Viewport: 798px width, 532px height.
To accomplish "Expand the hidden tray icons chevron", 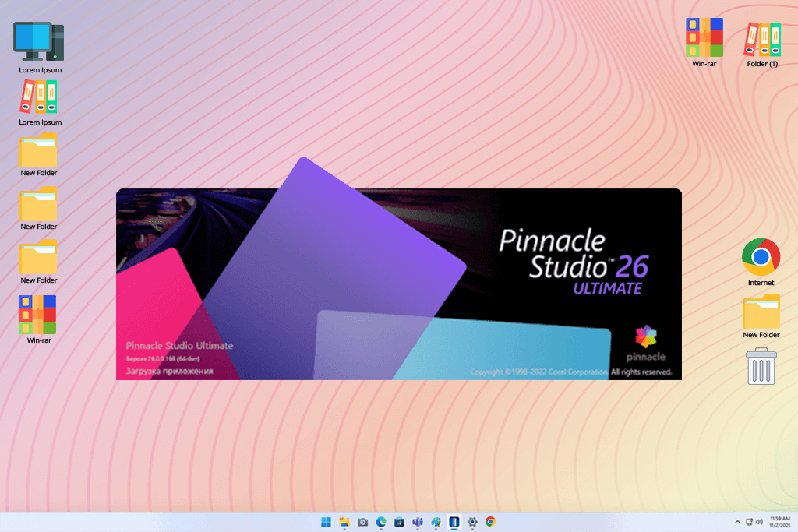I will click(x=737, y=522).
